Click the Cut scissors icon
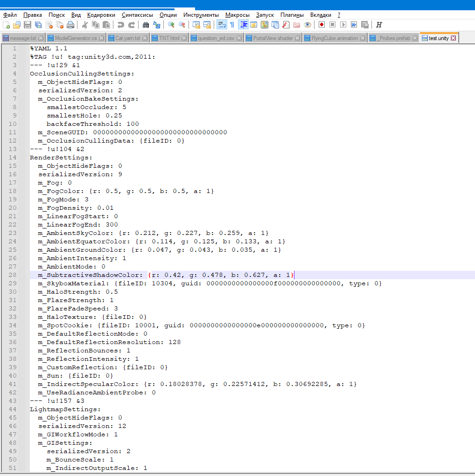This screenshot has height=476, width=475. (85, 25)
